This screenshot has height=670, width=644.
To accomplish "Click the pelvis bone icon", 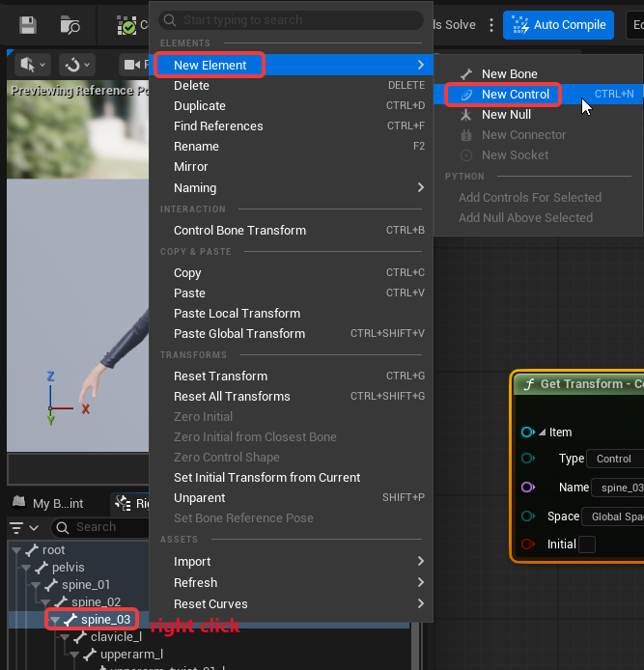I will [42, 568].
